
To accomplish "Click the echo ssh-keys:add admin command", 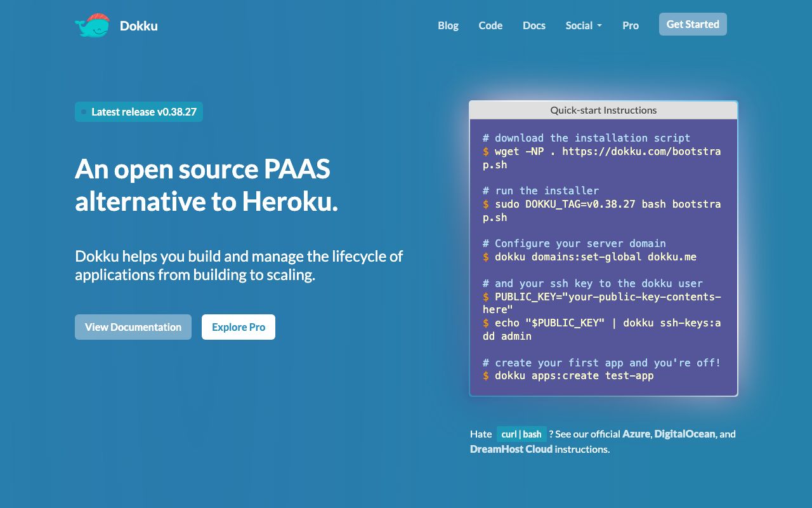I will pyautogui.click(x=602, y=330).
